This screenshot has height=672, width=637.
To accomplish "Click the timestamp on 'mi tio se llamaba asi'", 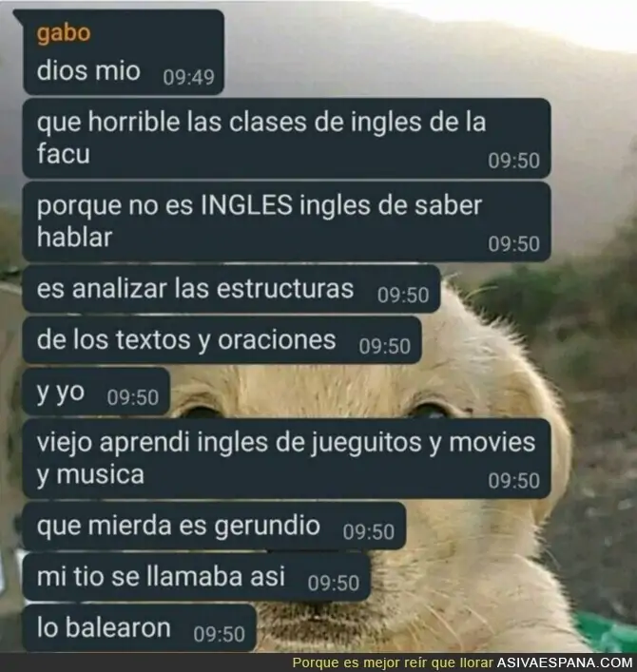I will pos(334,584).
